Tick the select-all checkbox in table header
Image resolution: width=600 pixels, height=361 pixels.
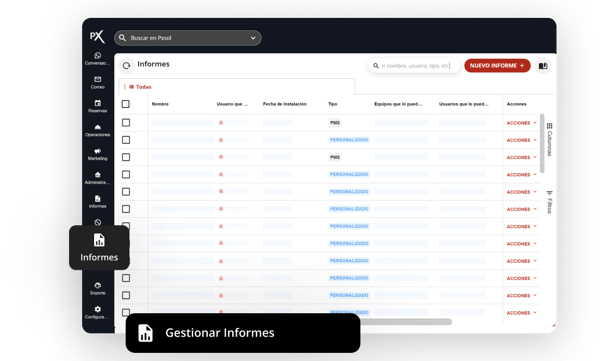126,104
